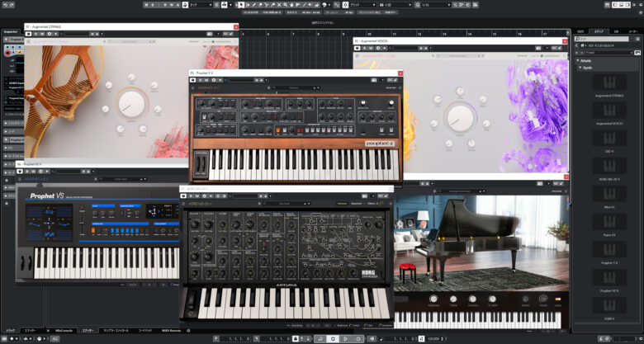This screenshot has height=344, width=644.
Task: Click the transport Record button
Action: click(358, 339)
